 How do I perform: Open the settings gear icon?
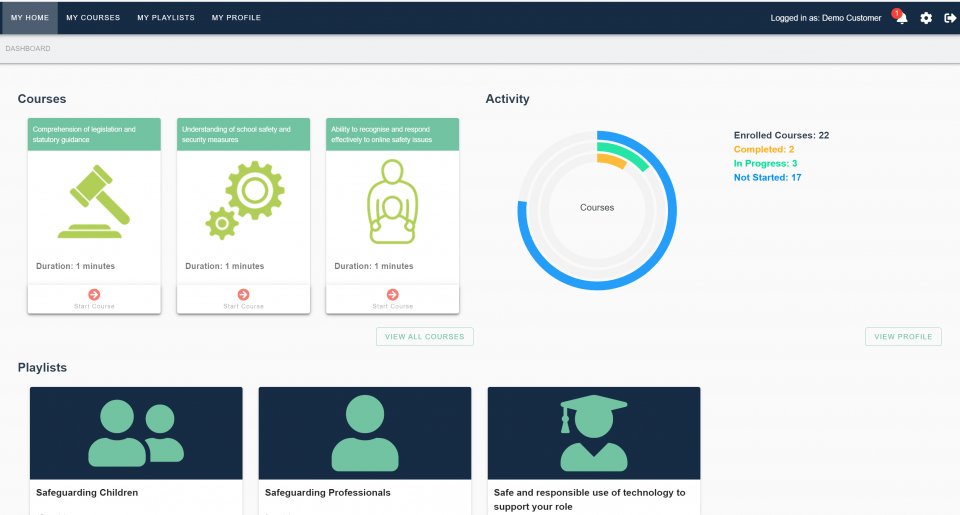pyautogui.click(x=926, y=18)
